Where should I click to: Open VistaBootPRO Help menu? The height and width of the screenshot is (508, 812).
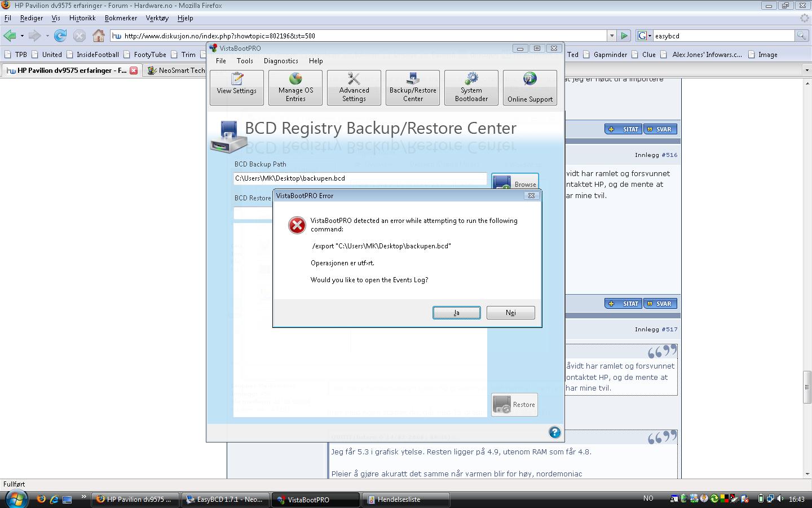coord(316,61)
